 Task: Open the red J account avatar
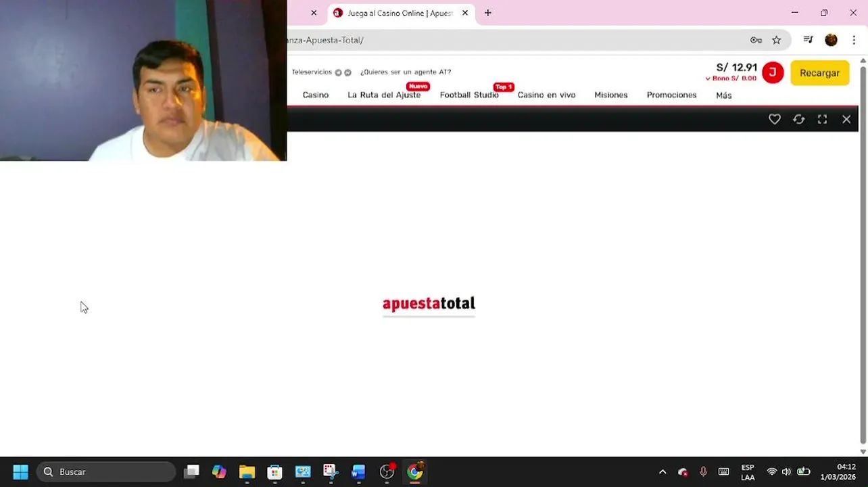(773, 72)
